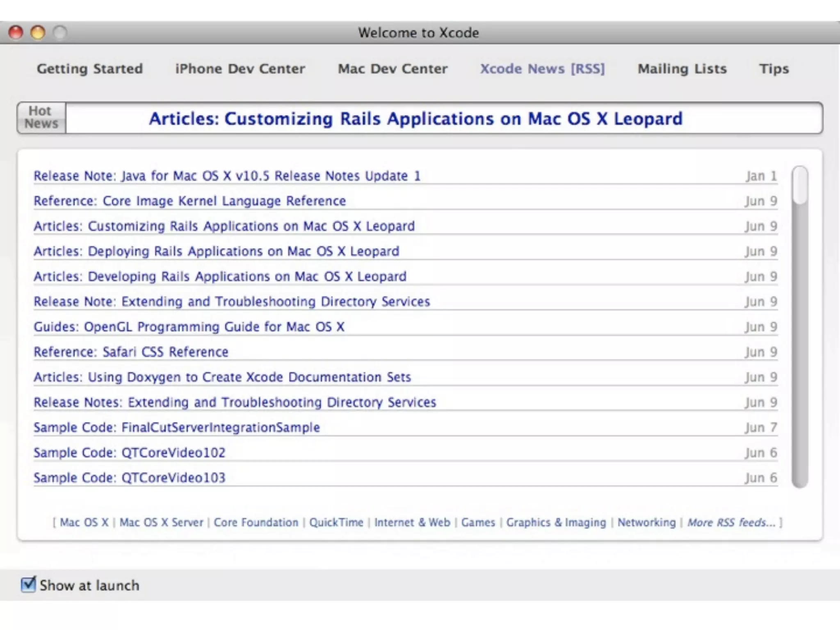Open the QuickTime feed link
The image size is (840, 630).
(336, 523)
